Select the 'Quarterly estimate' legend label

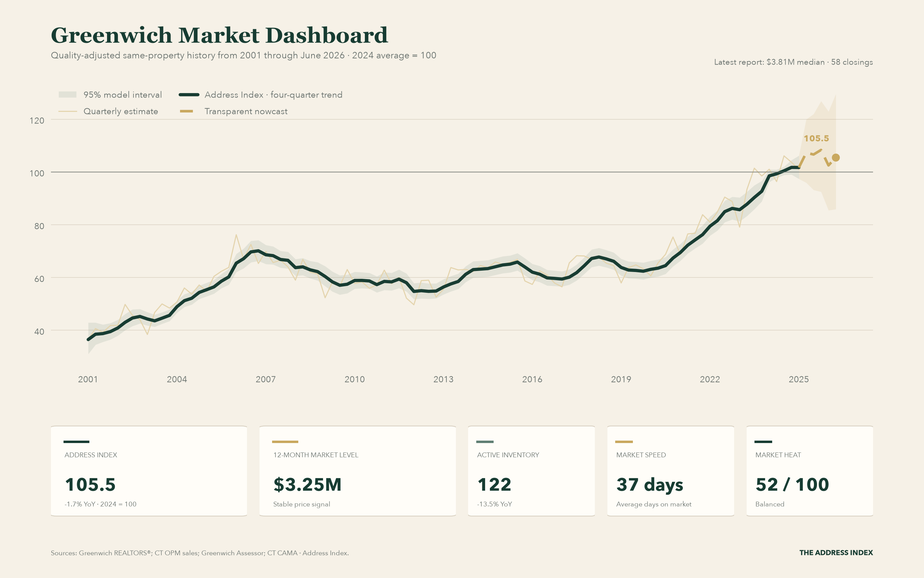[x=121, y=111]
